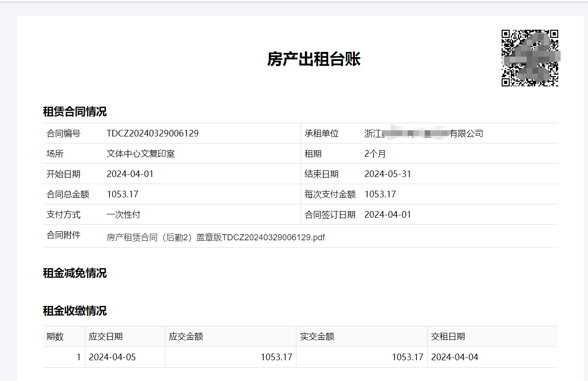Viewport: 588px width, 381px height.
Task: Select the 租金收缴情况 section heading
Action: pyautogui.click(x=74, y=311)
